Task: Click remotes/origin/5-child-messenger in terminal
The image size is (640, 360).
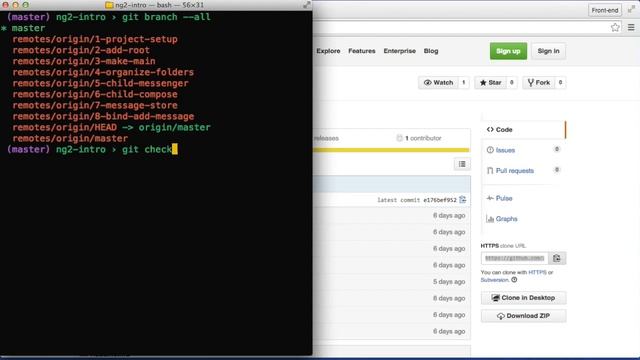Action: [100, 83]
